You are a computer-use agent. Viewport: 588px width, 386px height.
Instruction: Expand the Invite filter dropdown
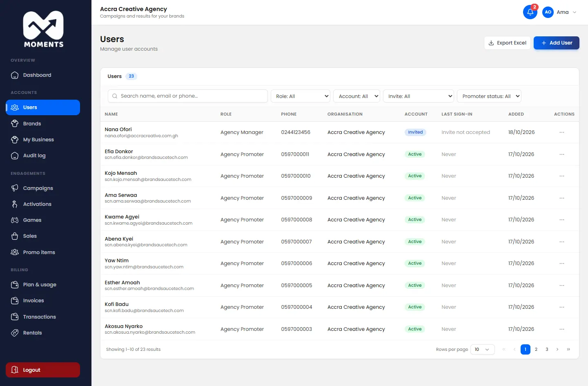point(419,96)
